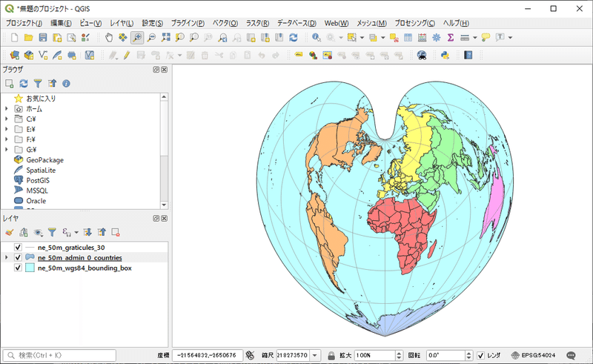Click the Zoom Full extent icon

click(x=165, y=38)
